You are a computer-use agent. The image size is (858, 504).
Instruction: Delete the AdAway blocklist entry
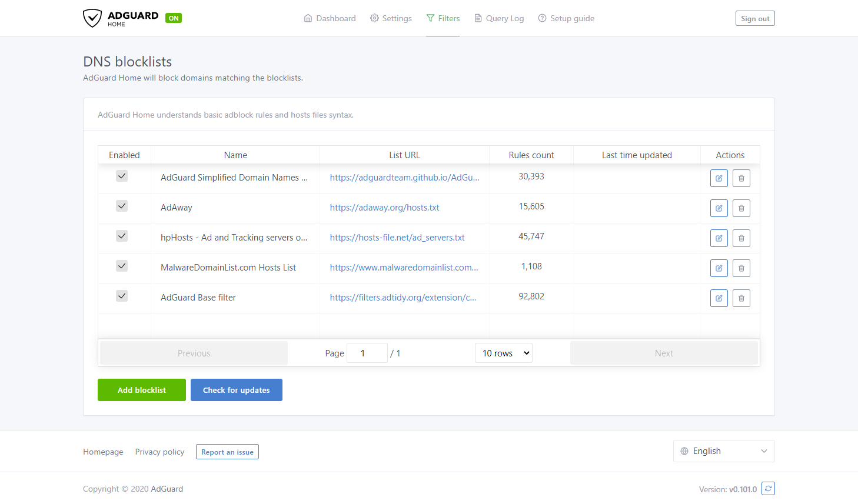pyautogui.click(x=741, y=208)
